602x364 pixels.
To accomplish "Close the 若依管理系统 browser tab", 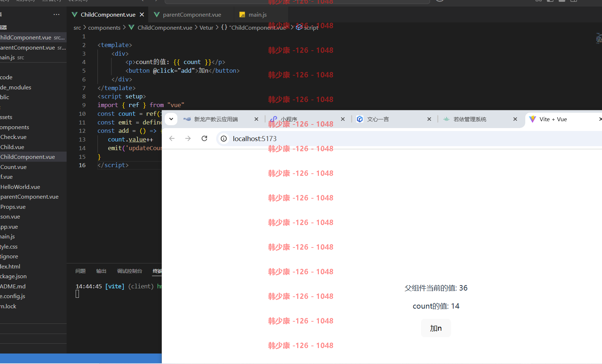I will coord(515,119).
